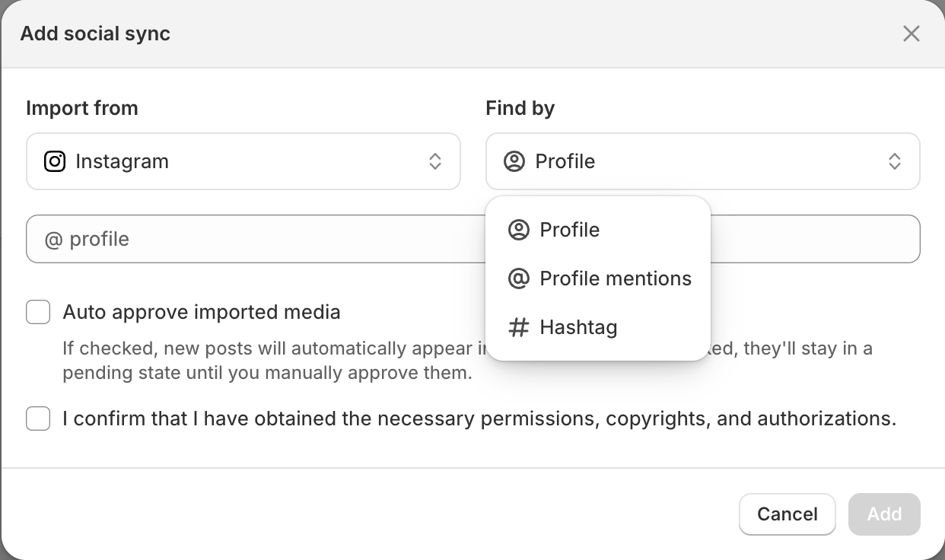Click the person icon beside Profile option
The height and width of the screenshot is (560, 945).
coord(518,230)
